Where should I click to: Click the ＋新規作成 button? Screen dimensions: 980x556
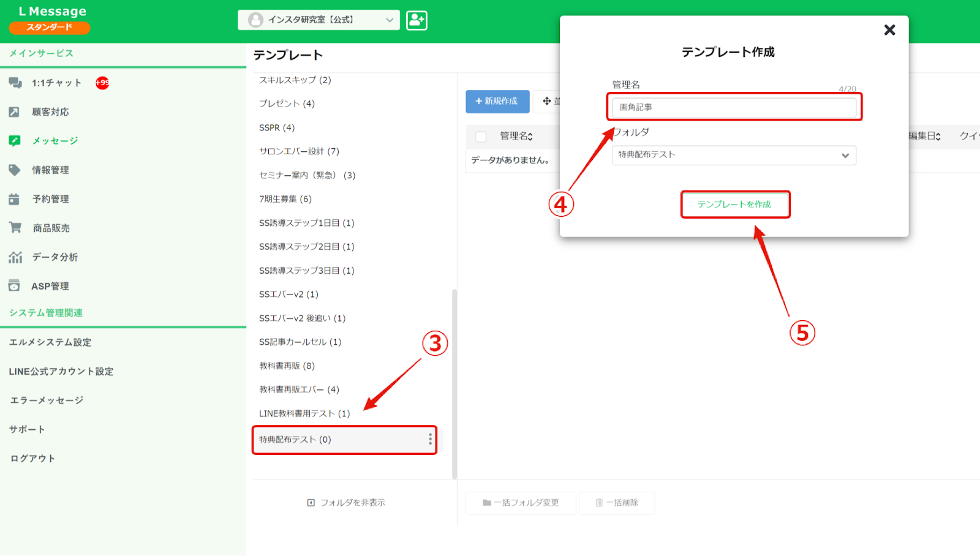497,101
